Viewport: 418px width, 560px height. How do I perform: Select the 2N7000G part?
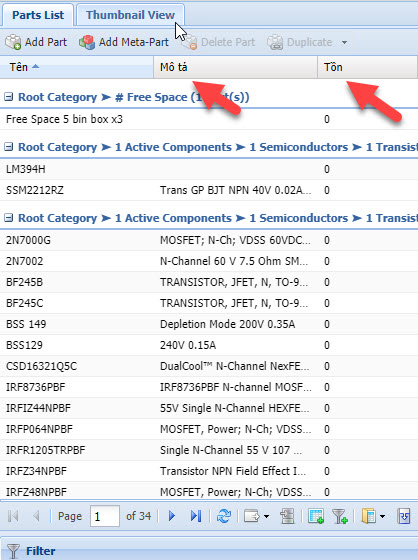point(209,240)
